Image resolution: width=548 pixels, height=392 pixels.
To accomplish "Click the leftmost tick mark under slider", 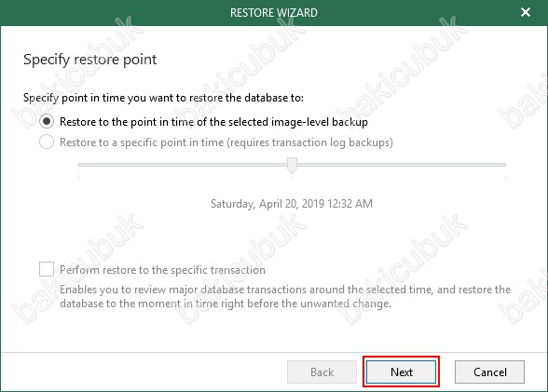I will tap(78, 178).
